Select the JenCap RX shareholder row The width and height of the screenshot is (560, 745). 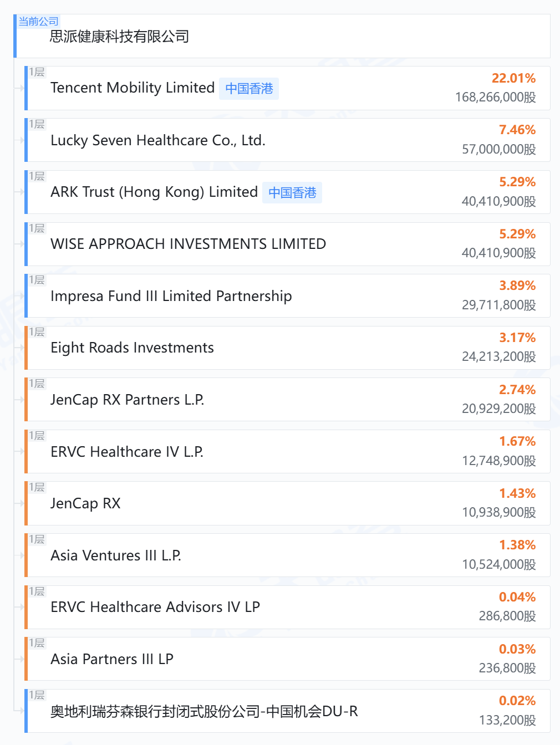click(x=85, y=503)
